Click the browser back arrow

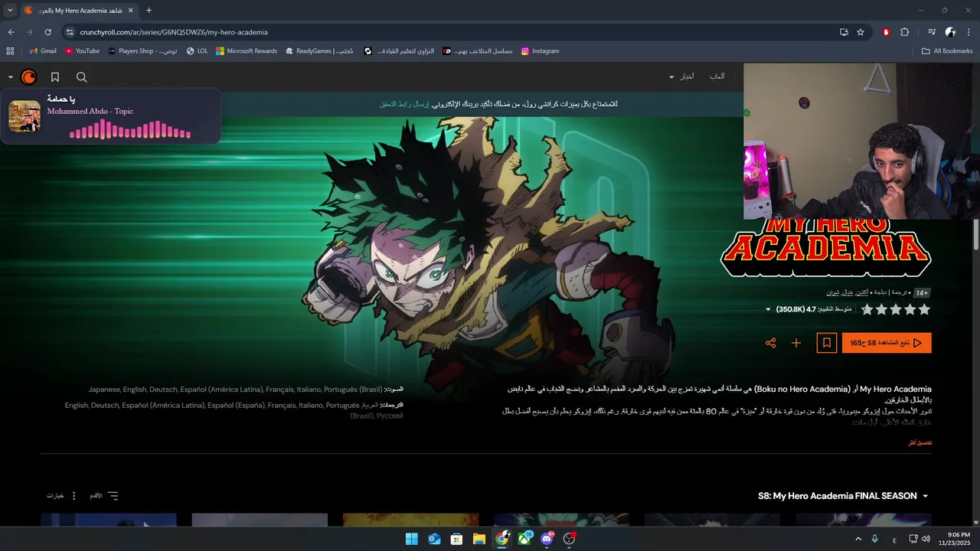pyautogui.click(x=11, y=32)
